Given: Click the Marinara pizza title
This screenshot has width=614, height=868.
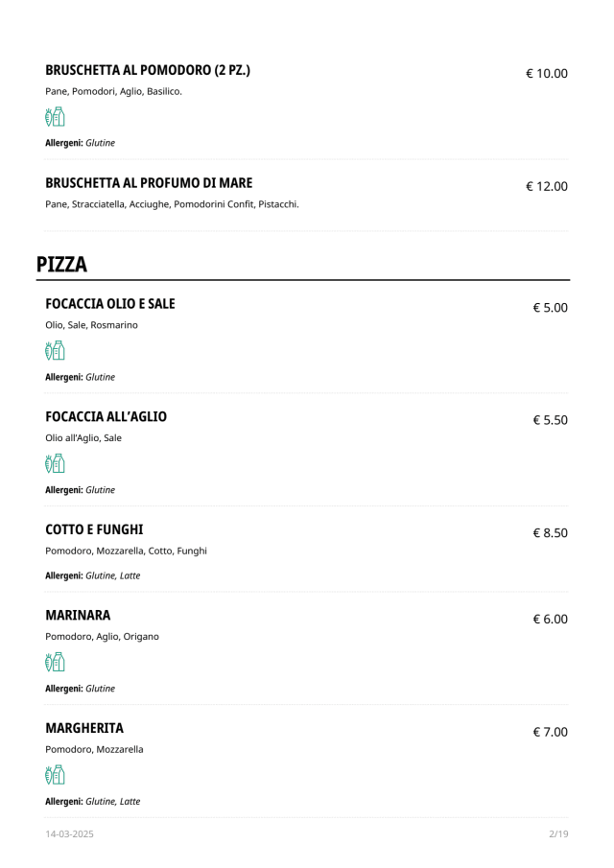Looking at the screenshot, I should [x=78, y=616].
